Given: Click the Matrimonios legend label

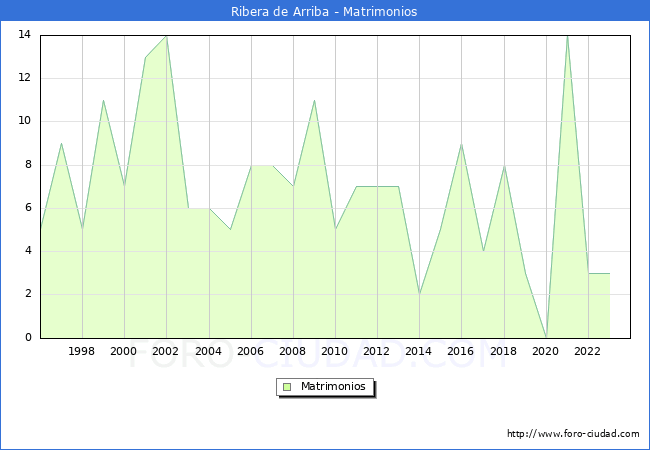Looking at the screenshot, I should (x=333, y=386).
